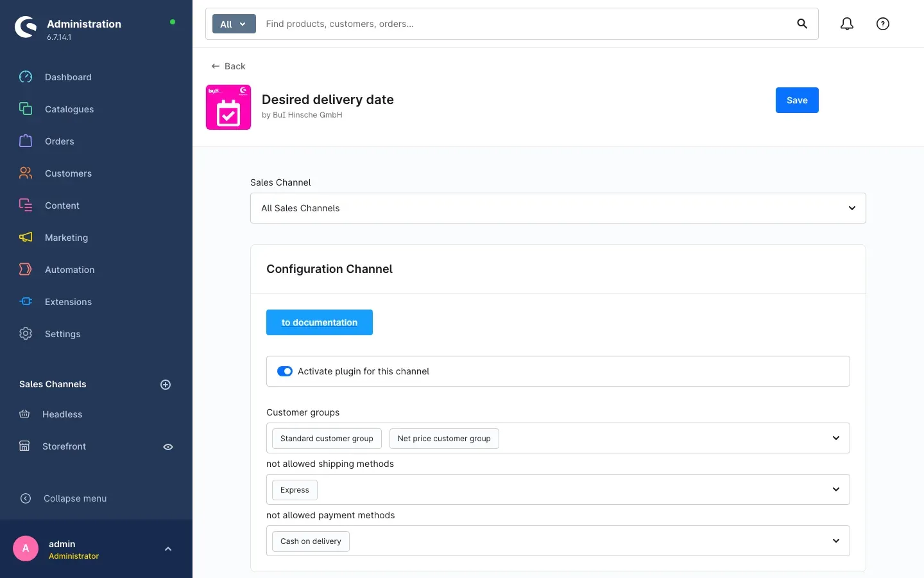Click the to documentation button

[320, 322]
